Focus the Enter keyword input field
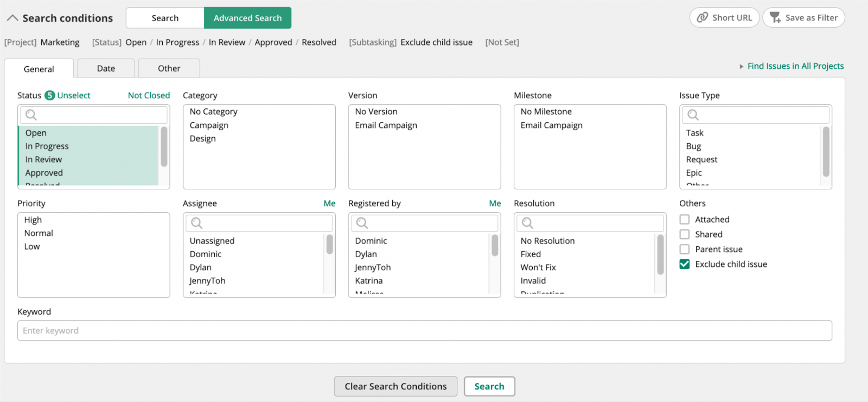This screenshot has width=868, height=402. point(424,330)
